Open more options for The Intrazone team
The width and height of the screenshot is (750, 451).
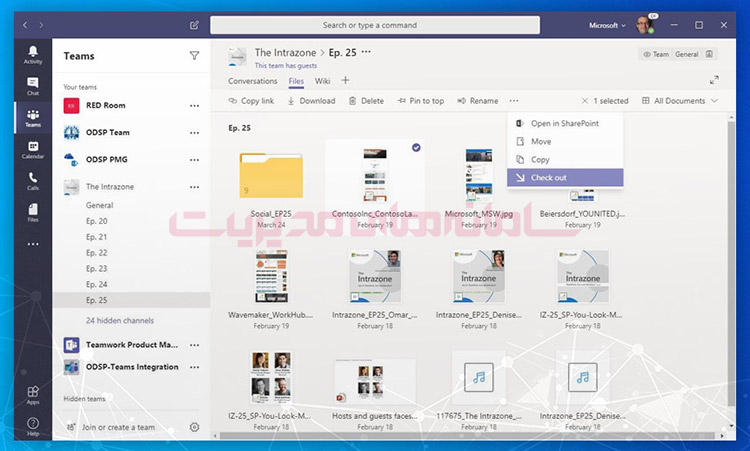(194, 187)
